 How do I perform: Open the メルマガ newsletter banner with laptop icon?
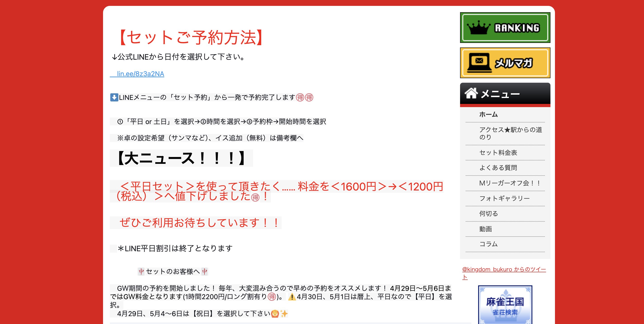[x=505, y=62]
